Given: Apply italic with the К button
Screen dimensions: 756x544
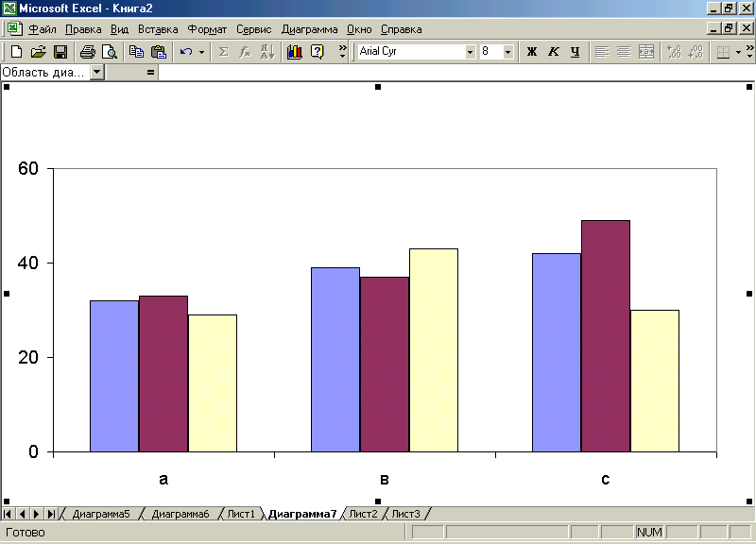Looking at the screenshot, I should coord(554,52).
